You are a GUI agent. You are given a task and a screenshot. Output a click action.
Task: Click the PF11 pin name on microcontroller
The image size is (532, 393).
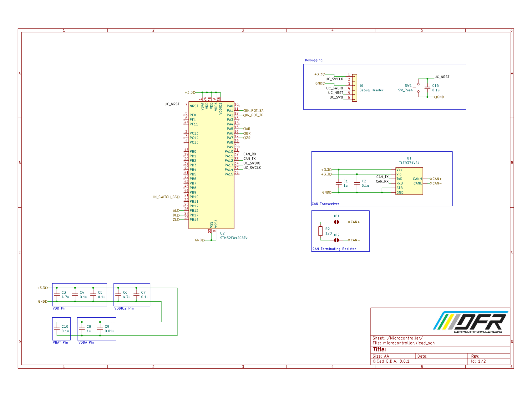click(x=194, y=124)
